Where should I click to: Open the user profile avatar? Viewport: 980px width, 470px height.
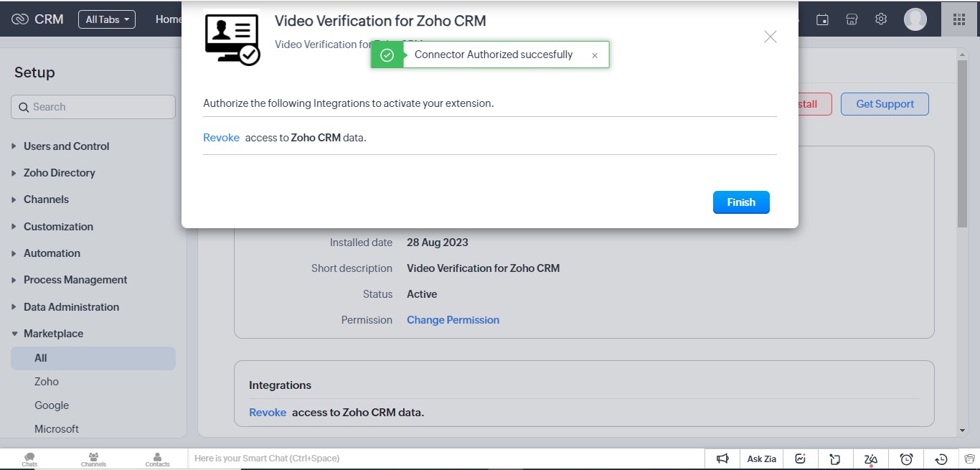pos(915,19)
